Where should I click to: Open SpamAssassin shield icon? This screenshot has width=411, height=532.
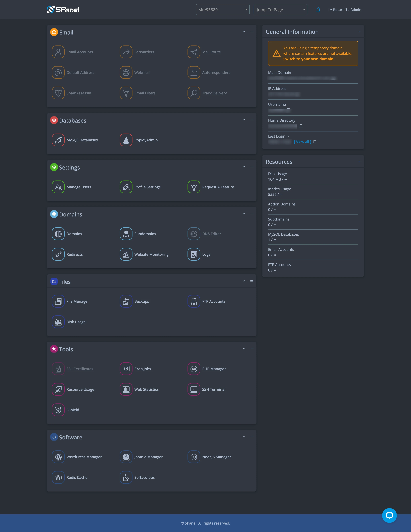point(58,93)
